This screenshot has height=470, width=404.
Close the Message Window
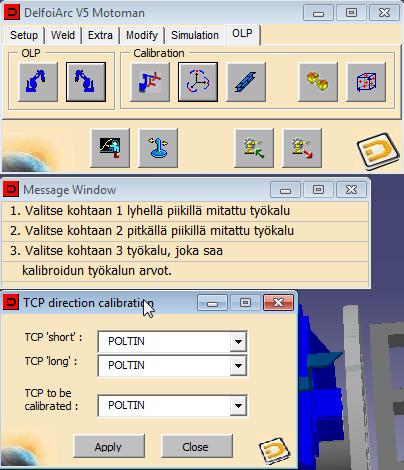(x=352, y=190)
